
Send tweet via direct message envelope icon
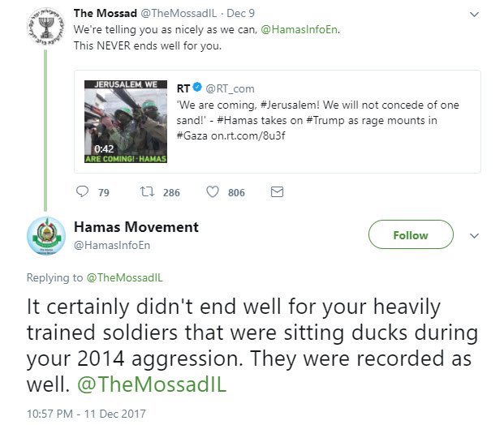277,191
